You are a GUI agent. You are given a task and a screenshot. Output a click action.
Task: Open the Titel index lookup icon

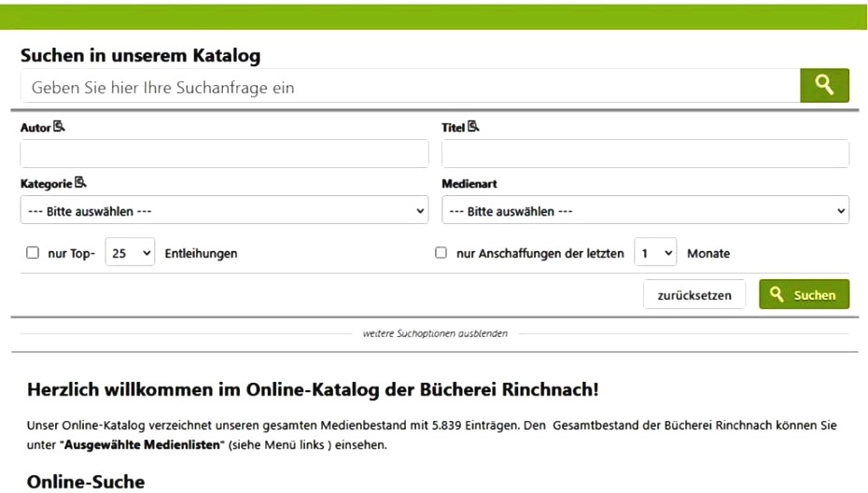click(473, 127)
